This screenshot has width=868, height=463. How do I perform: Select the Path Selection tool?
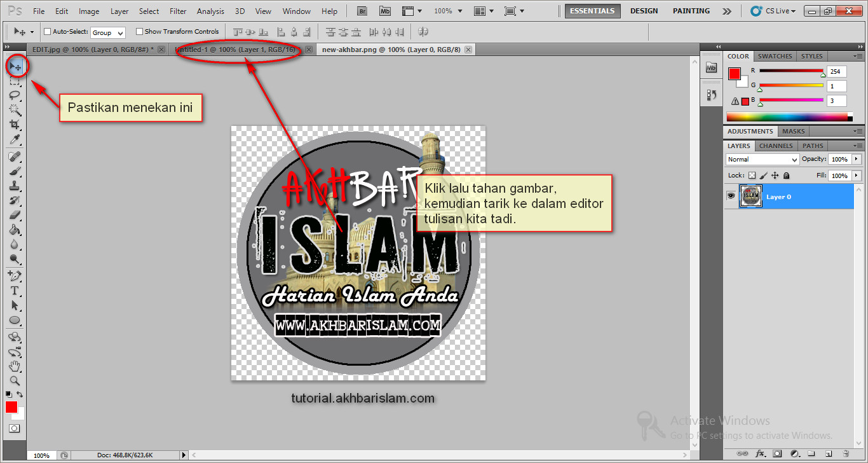tap(15, 305)
